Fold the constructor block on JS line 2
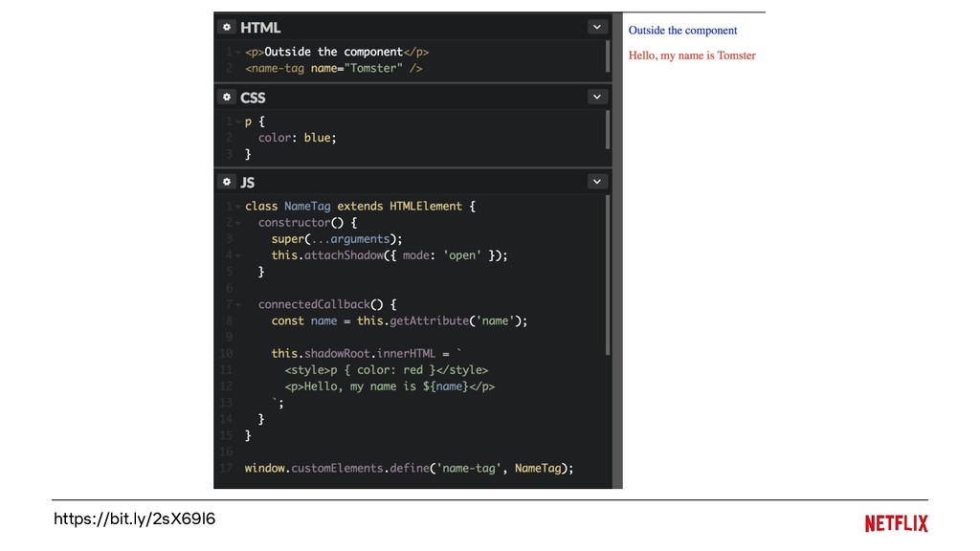 [x=238, y=223]
